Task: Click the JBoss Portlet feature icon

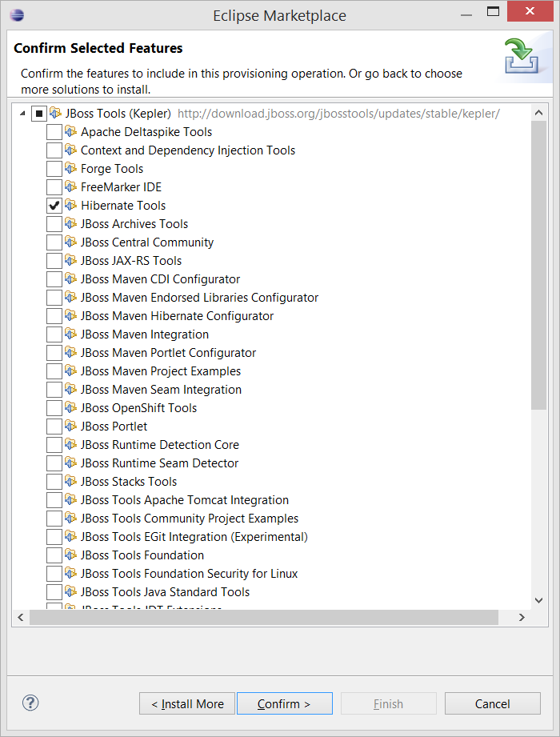Action: pos(70,426)
